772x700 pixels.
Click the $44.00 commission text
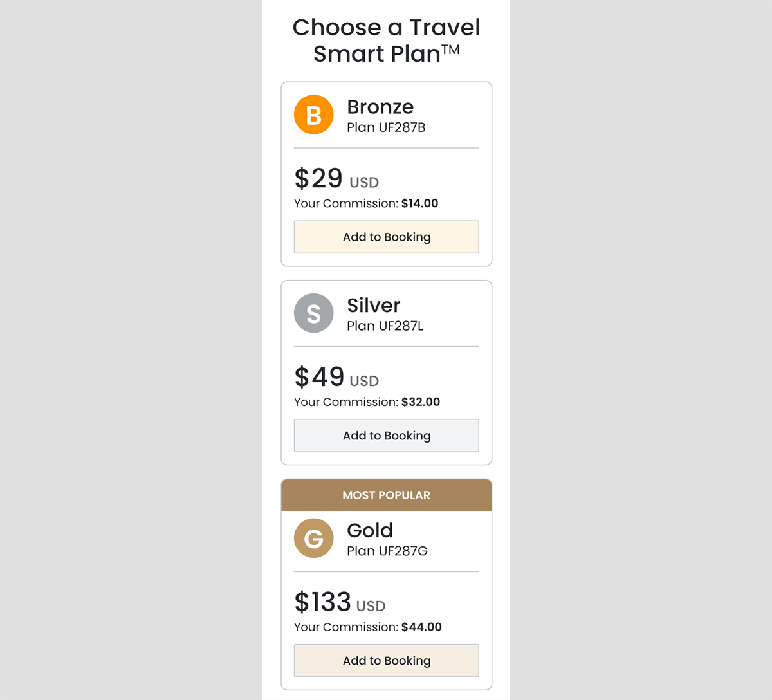pyautogui.click(x=421, y=627)
